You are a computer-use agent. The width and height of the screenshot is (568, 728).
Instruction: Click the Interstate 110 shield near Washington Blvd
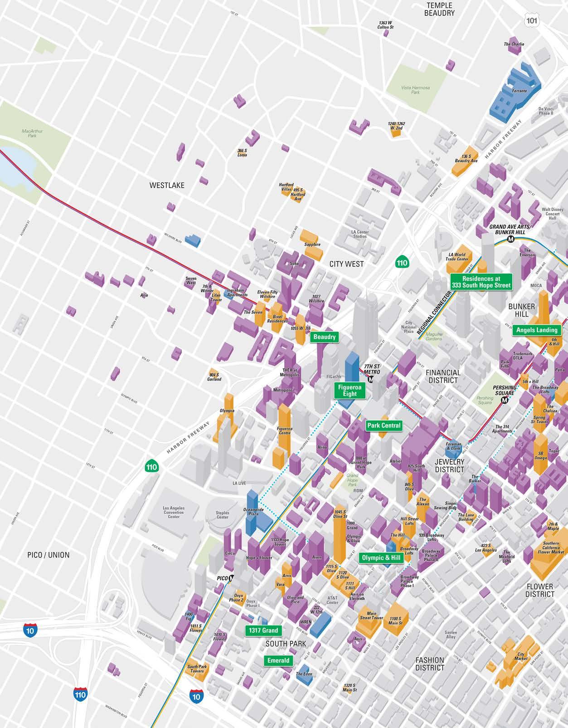pyautogui.click(x=80, y=694)
